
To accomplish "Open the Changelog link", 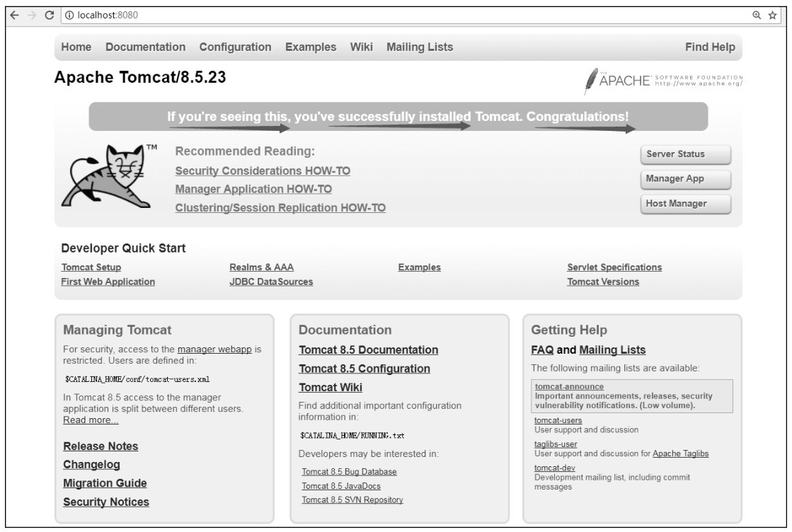I will pos(91,465).
